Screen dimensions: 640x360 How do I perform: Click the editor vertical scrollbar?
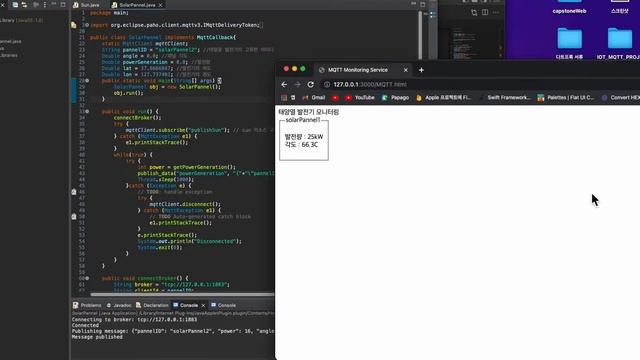(x=420, y=35)
